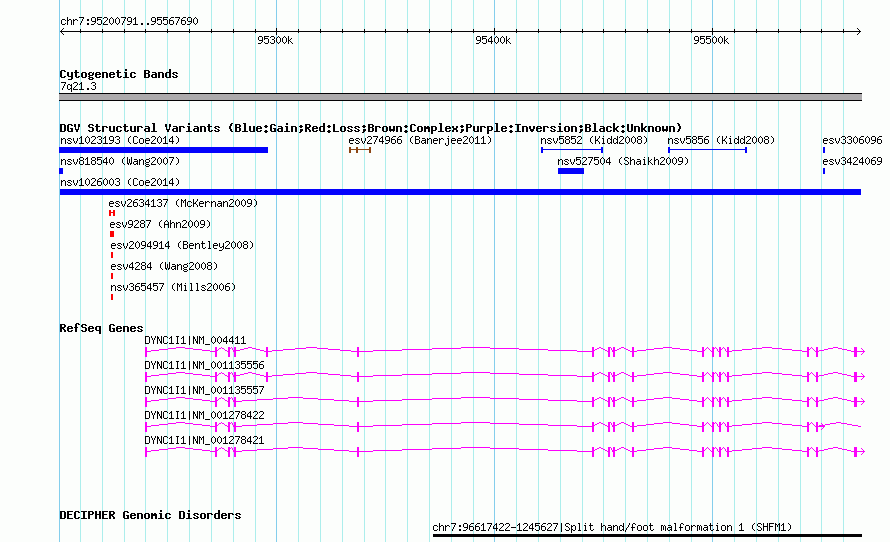Select the esv2094914 (Bentley2008) label
This screenshot has width=890, height=542.
(182, 245)
